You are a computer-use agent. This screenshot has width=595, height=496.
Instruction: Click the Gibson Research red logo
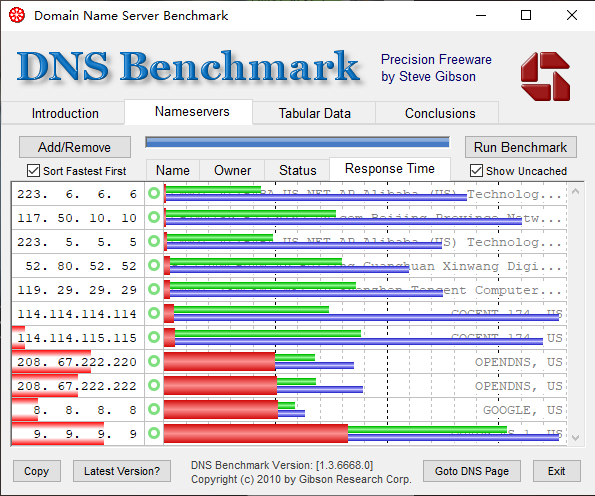click(545, 76)
